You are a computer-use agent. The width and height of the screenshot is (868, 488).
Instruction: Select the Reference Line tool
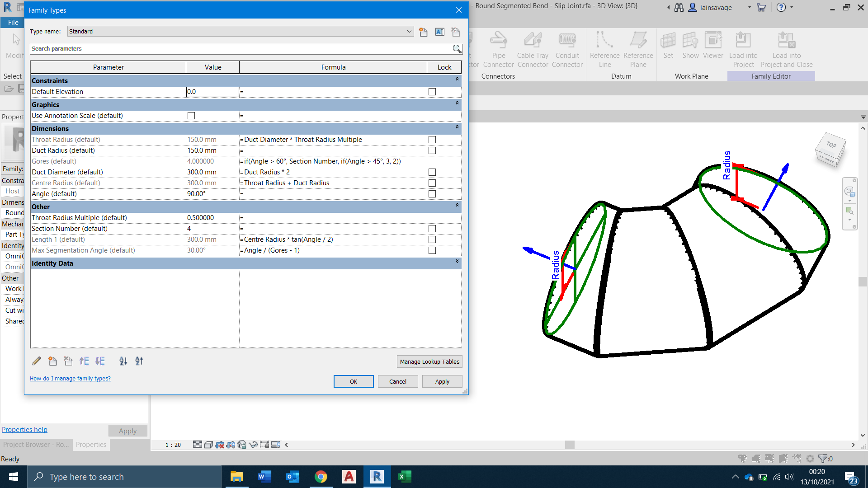coord(604,49)
